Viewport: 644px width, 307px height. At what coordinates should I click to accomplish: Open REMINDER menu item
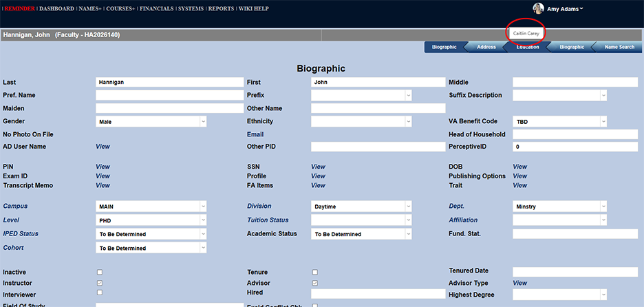pyautogui.click(x=20, y=9)
